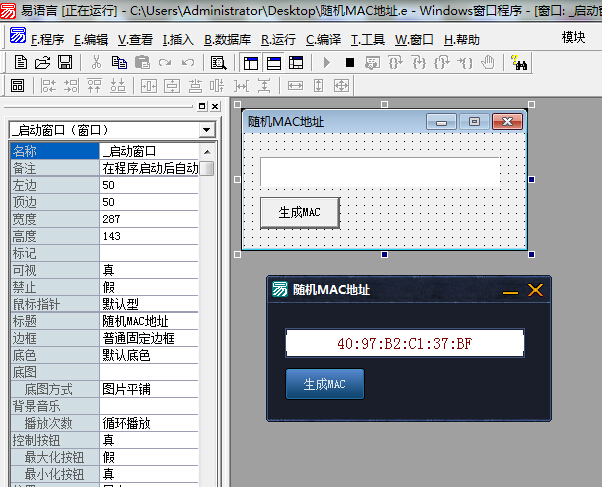
Task: Stop the running program with the black square icon
Action: tap(350, 63)
